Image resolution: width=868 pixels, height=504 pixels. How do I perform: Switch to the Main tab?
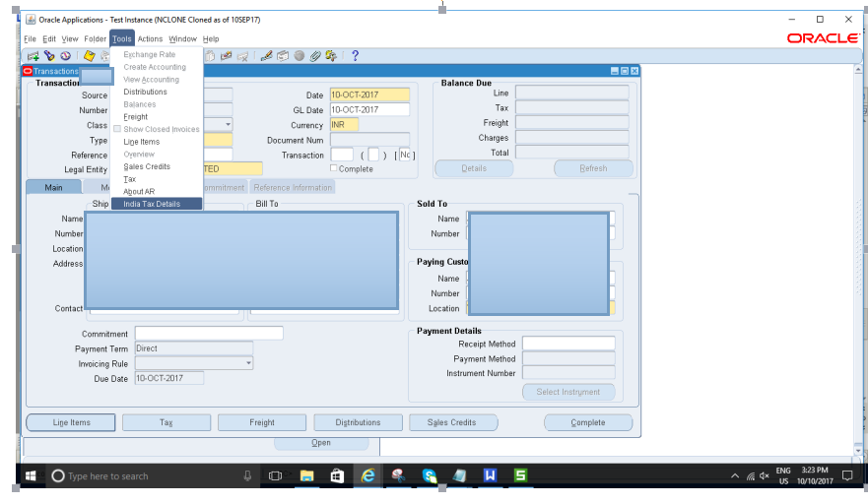pos(54,188)
